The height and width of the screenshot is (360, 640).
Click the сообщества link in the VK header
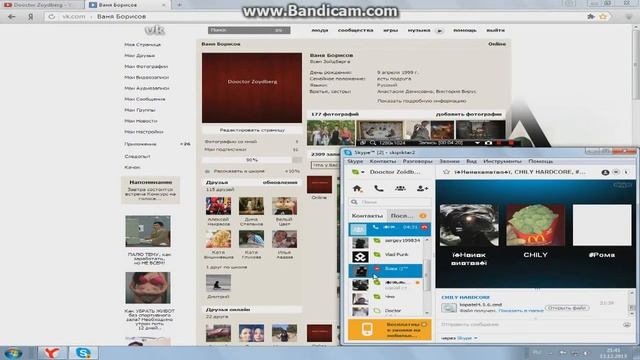pos(356,30)
